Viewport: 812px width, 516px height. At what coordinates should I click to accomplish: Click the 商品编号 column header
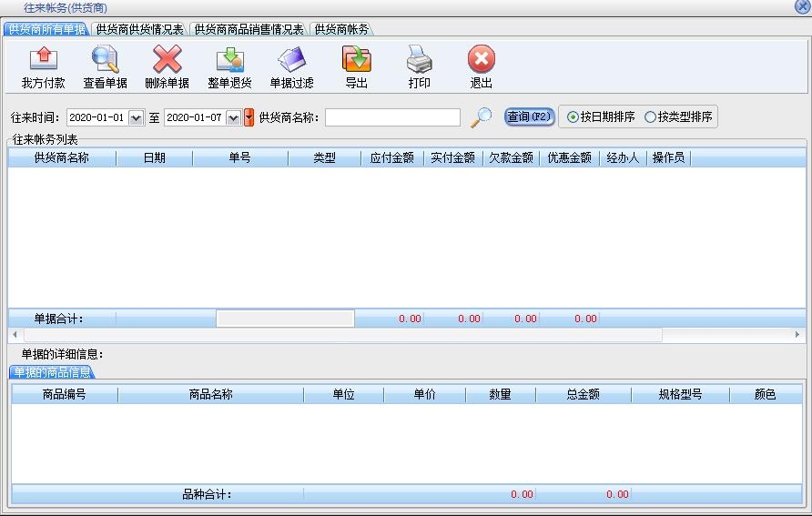point(65,394)
